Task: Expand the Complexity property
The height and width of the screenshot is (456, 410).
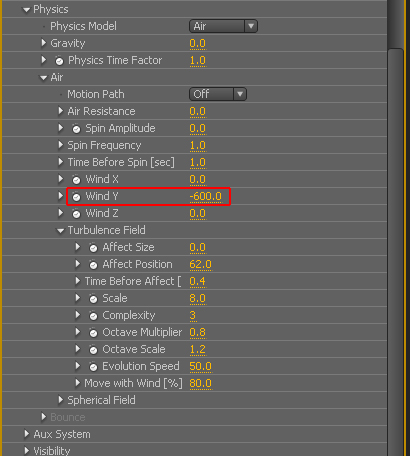Action: click(x=77, y=315)
